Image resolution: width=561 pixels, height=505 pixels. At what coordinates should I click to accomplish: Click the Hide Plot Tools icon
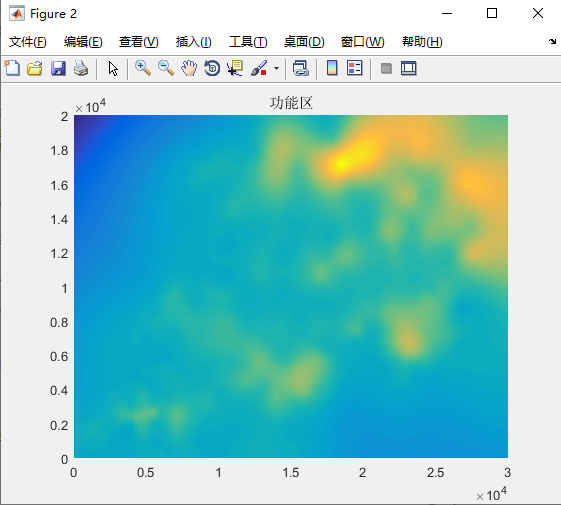coord(386,68)
